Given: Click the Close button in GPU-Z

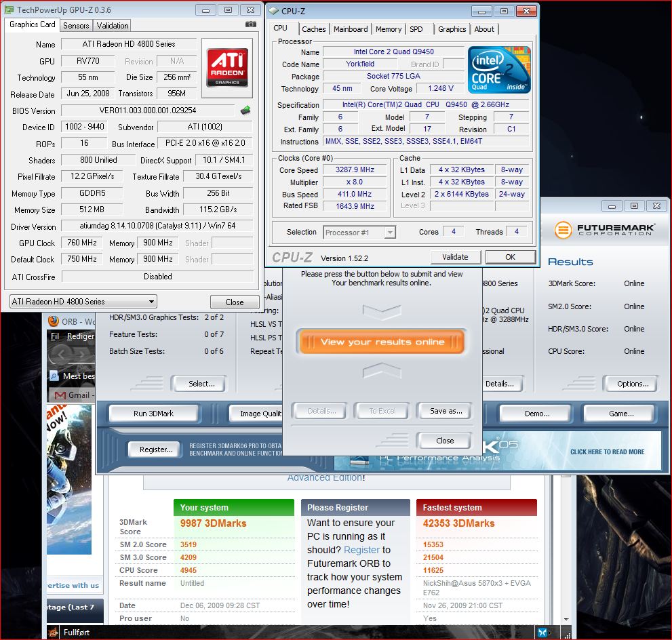Looking at the screenshot, I should (x=235, y=302).
